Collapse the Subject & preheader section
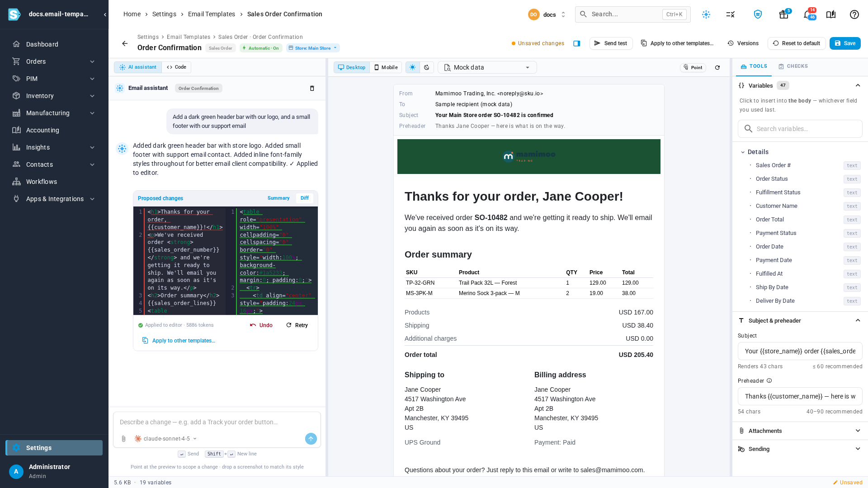 [x=858, y=320]
